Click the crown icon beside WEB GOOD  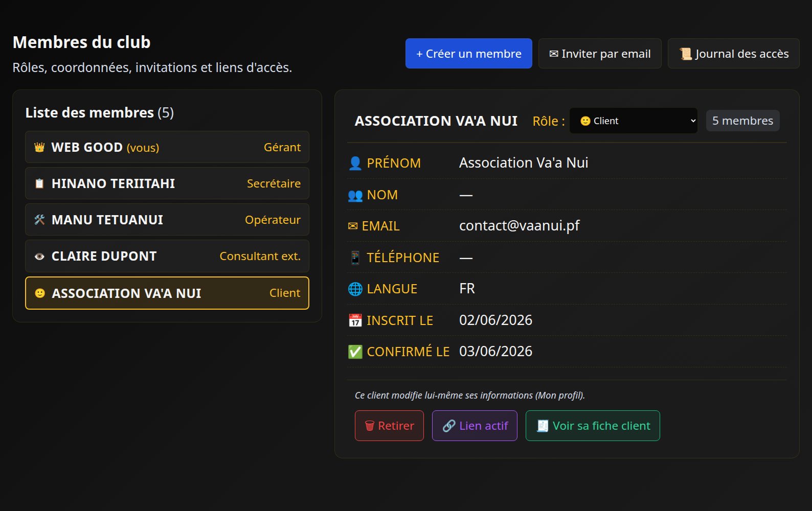click(x=39, y=148)
